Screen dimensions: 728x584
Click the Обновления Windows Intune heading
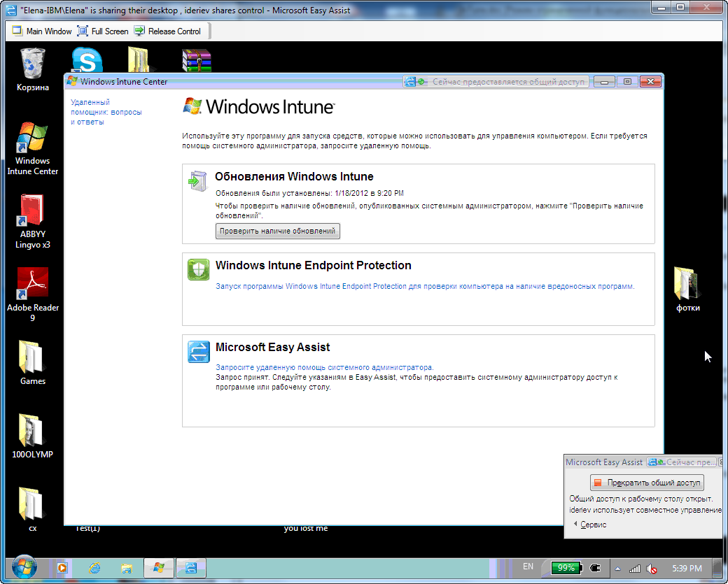tap(294, 176)
